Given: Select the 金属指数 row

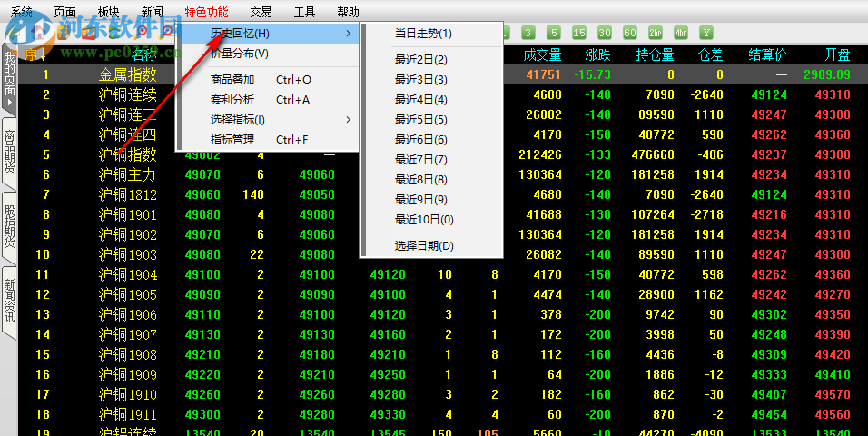Looking at the screenshot, I should [443, 74].
